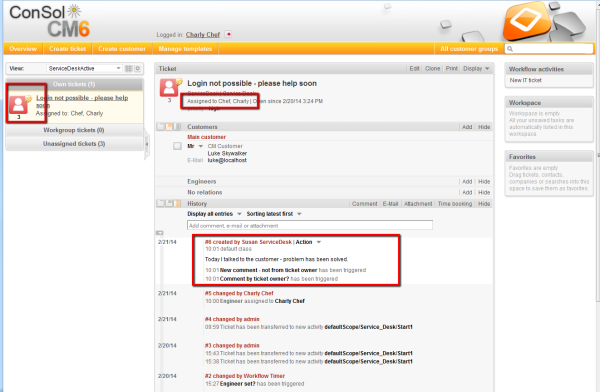
Task: Click the magnifier icon in the search box
Action: point(510,49)
